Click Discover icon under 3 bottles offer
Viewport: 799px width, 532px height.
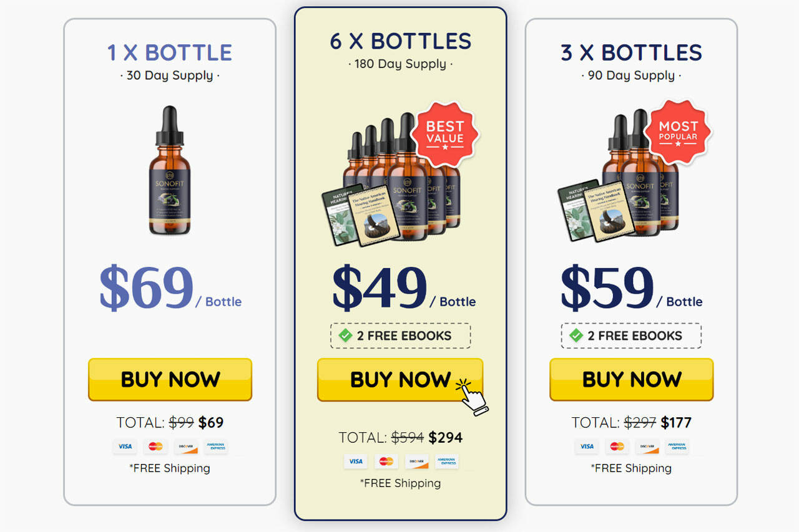(x=647, y=447)
